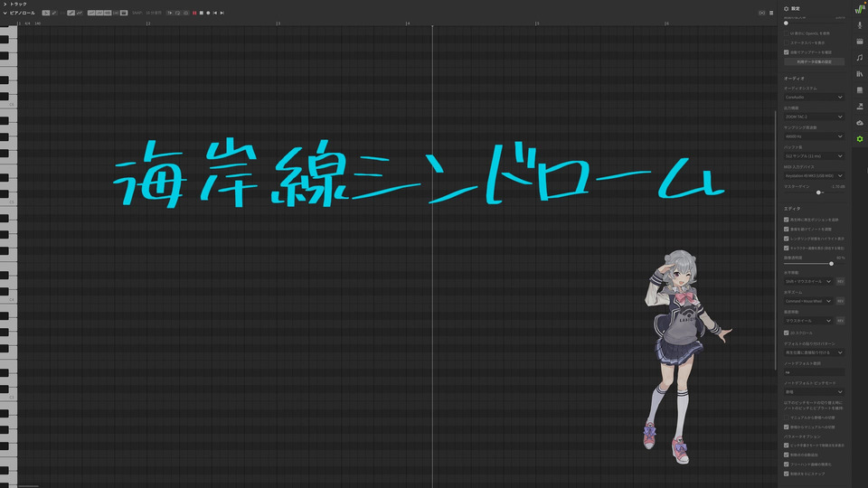Viewport: 868px width, 488px height.
Task: Toggle the 2D scroll checkbox
Action: (786, 333)
